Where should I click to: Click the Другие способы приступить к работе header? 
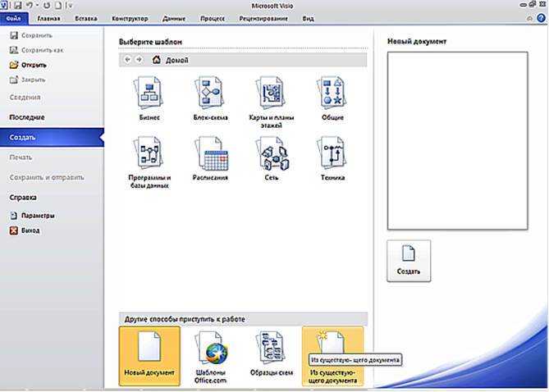click(x=243, y=319)
